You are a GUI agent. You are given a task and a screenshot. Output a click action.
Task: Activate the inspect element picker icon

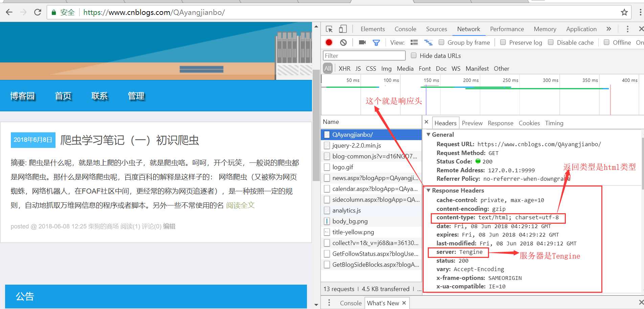click(x=329, y=29)
